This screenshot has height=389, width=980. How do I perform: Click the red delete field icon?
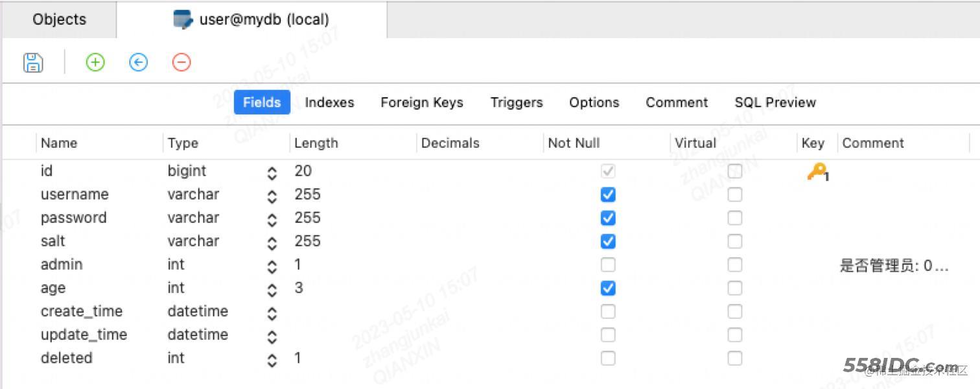tap(181, 62)
